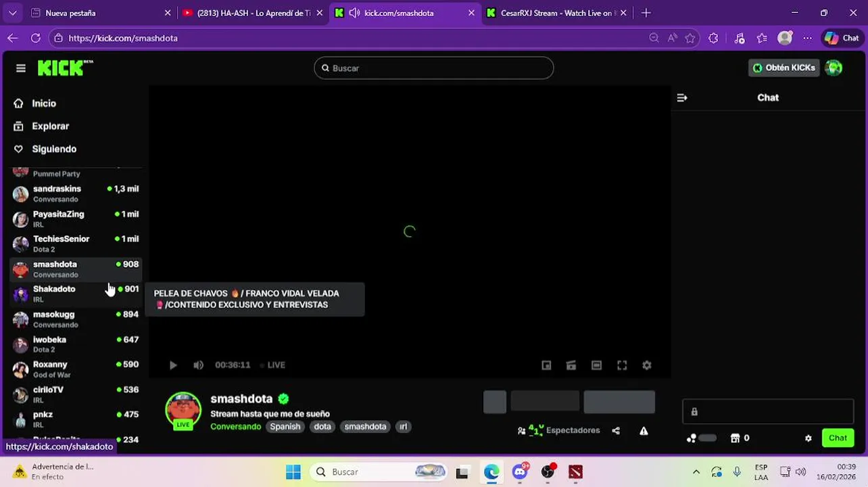
Task: Open the chat shop icon
Action: point(736,438)
